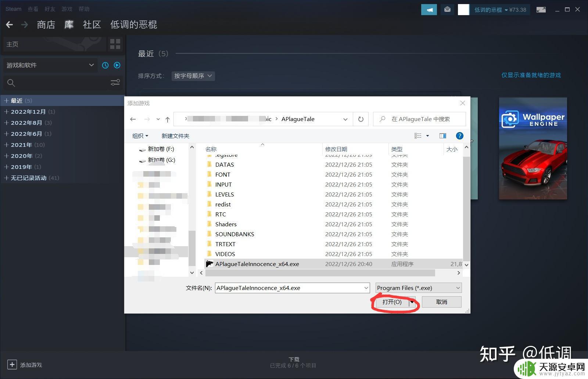Image resolution: width=588 pixels, height=379 pixels.
Task: Open the 帮助 menu
Action: click(84, 9)
